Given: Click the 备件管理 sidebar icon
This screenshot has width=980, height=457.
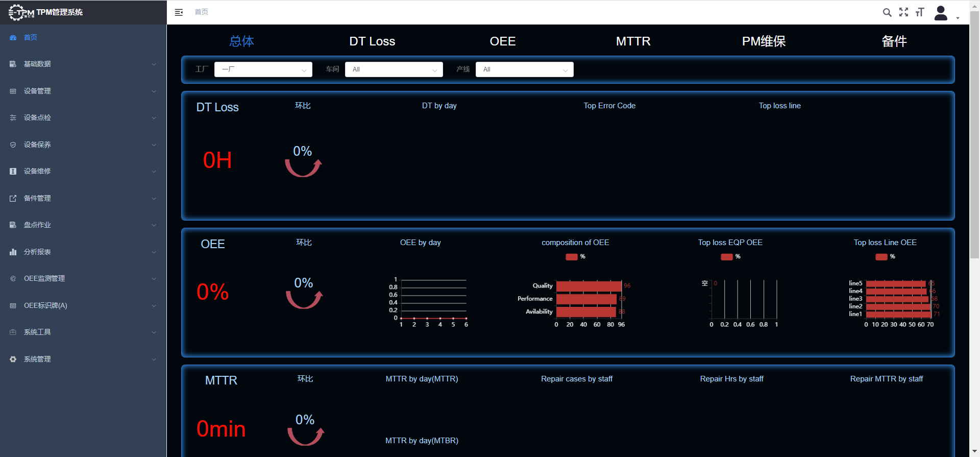Looking at the screenshot, I should pos(13,198).
